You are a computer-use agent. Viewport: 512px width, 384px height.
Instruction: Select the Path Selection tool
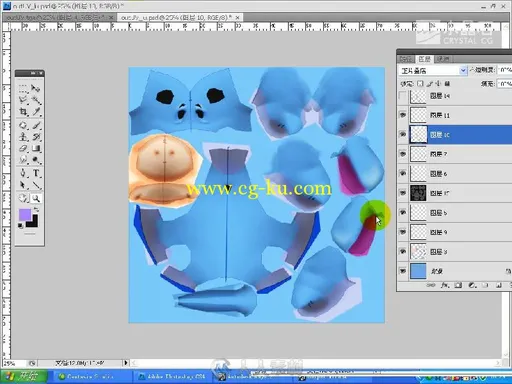click(23, 185)
